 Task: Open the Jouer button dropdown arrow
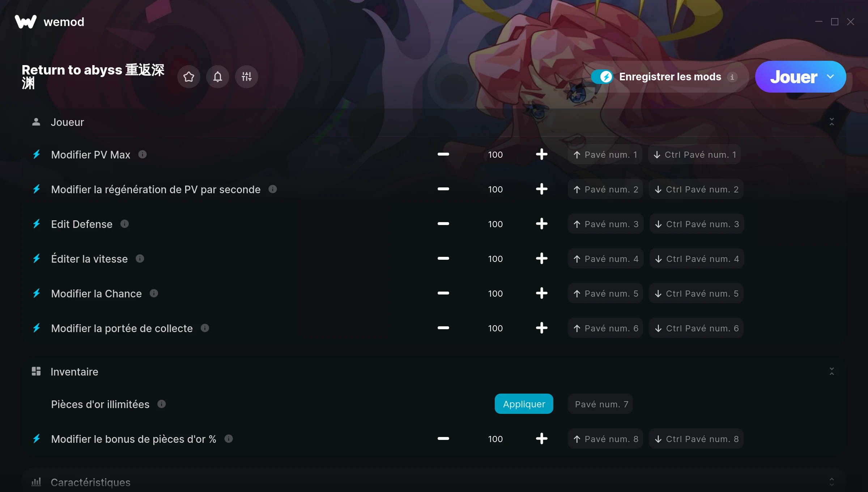coord(830,77)
